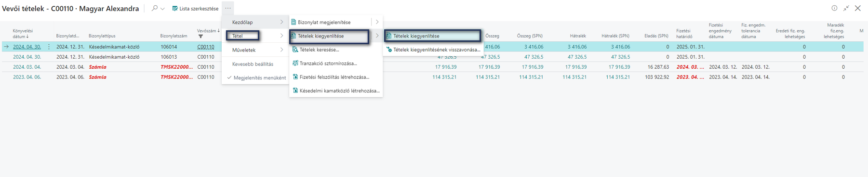Choose Tételek kiegyenlítésének visszavonása...
This screenshot has height=177, width=868.
click(x=437, y=50)
